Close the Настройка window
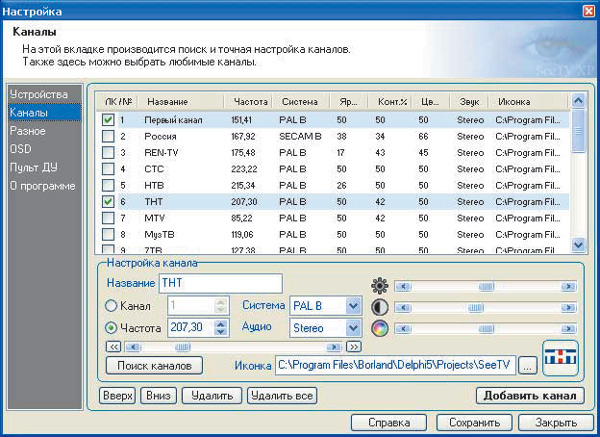Viewport: 600px width, 437px height. [589, 11]
